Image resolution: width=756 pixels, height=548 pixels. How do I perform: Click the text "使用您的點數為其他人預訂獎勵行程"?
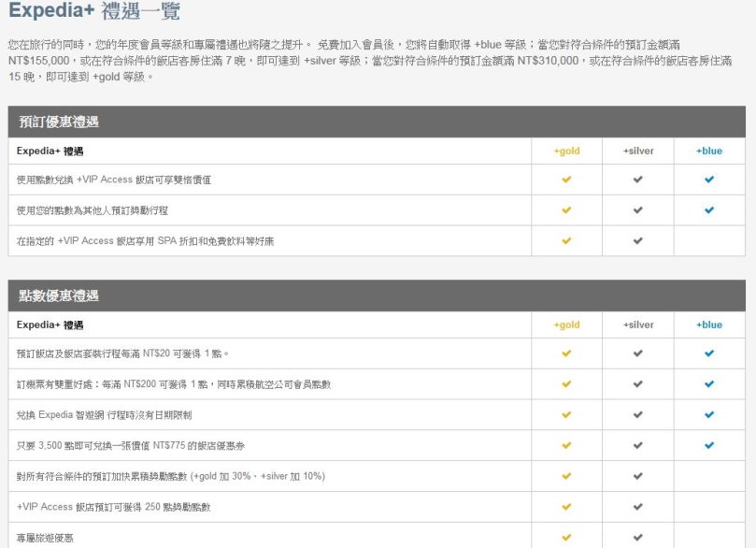(x=93, y=210)
